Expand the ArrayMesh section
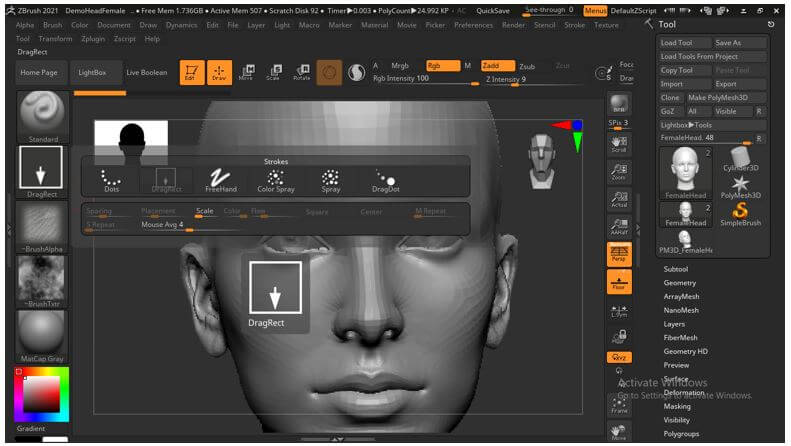This screenshot has height=446, width=791. 681,296
